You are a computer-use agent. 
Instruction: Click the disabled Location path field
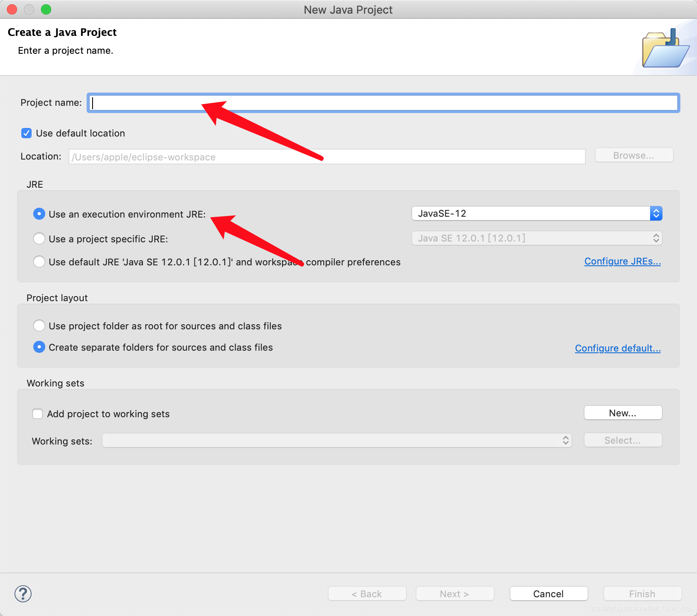pyautogui.click(x=327, y=157)
